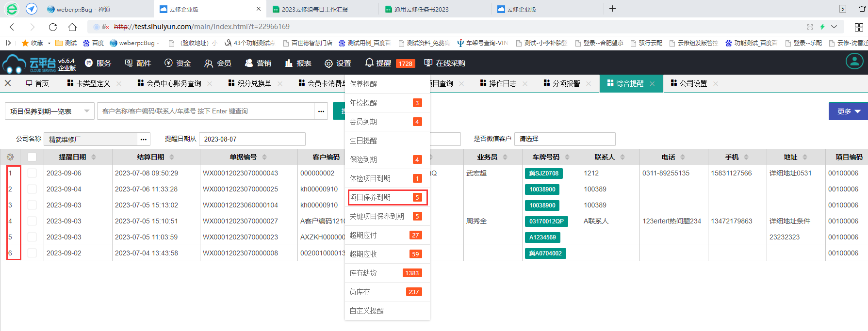Expand the 更多 dropdown button

[x=848, y=111]
